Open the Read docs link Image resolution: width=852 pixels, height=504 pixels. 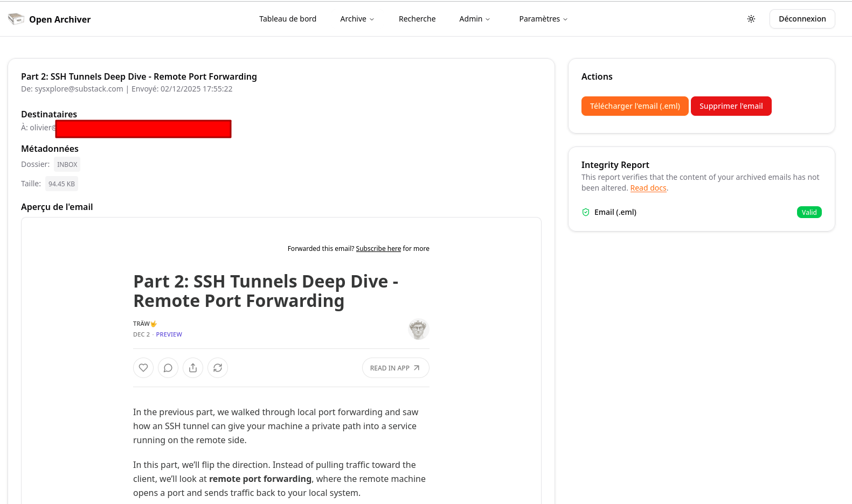[648, 188]
